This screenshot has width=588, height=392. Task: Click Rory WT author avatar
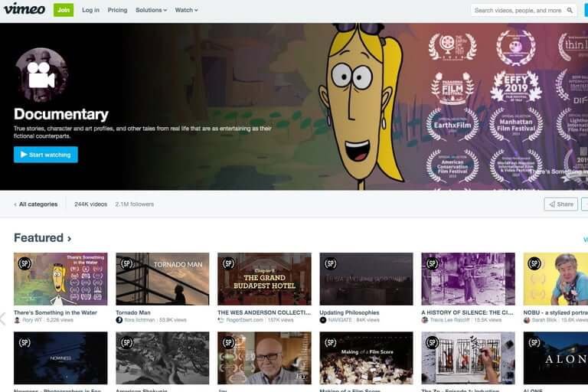(x=17, y=320)
